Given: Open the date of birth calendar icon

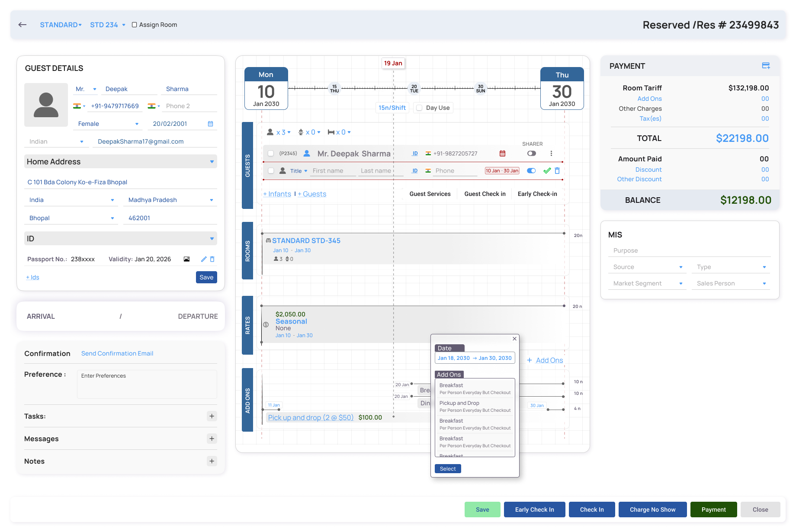Looking at the screenshot, I should [x=210, y=124].
